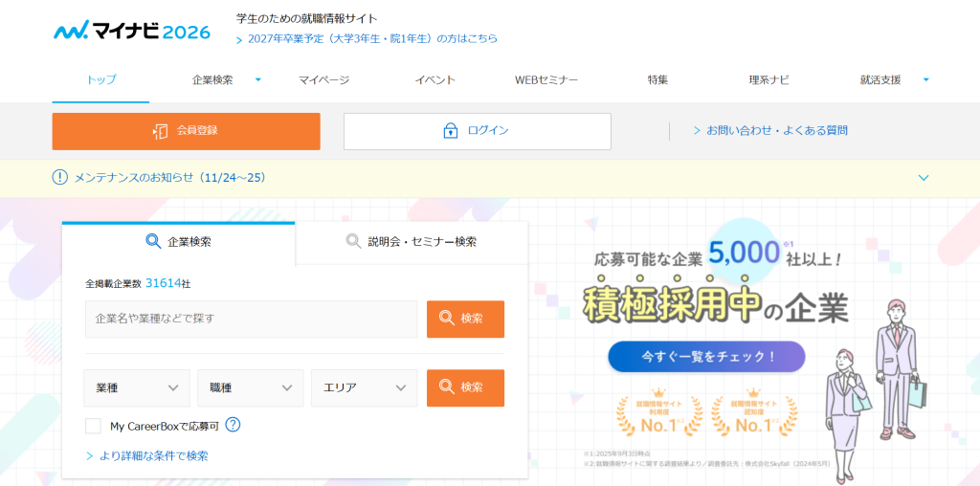Click 検索 button next to エリア dropdown
The image size is (980, 486).
coord(466,387)
